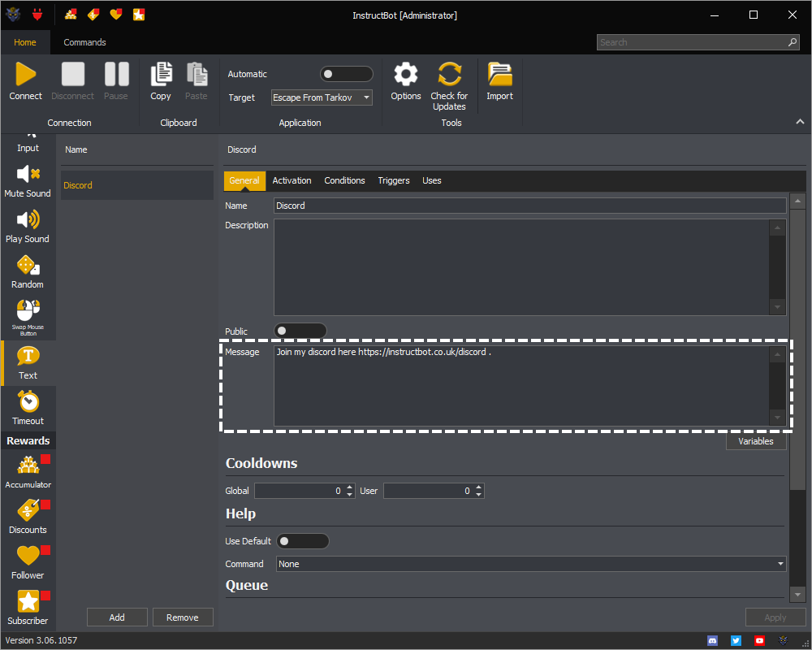The height and width of the screenshot is (650, 812).
Task: Open Twitter link in status bar
Action: click(736, 641)
